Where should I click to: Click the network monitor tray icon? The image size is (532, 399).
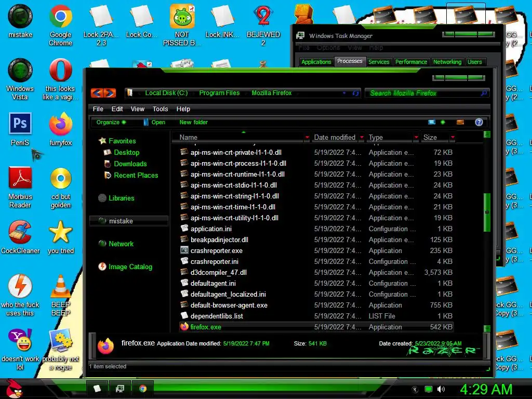pos(429,389)
